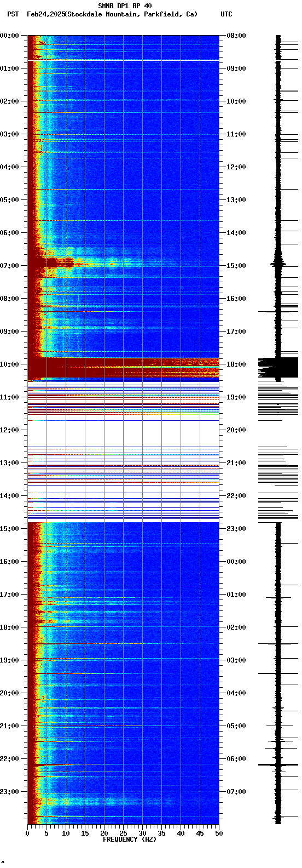Click the '07:00' PST time label
The image size is (302, 868).
coord(9,266)
